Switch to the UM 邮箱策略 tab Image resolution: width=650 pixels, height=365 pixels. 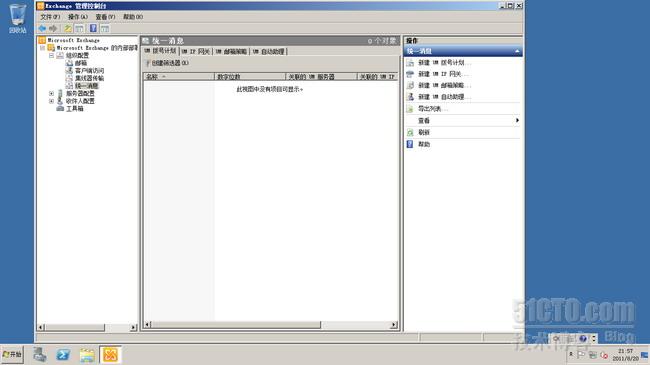coord(231,51)
